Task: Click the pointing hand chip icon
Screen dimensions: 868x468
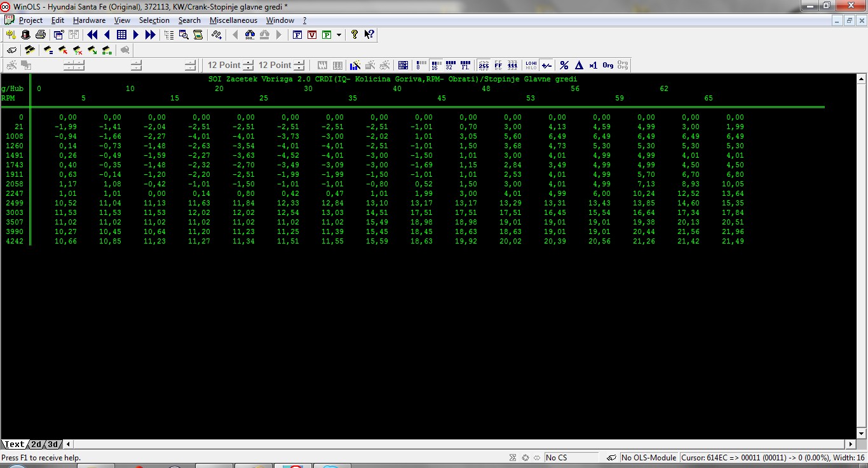Action: tap(11, 50)
